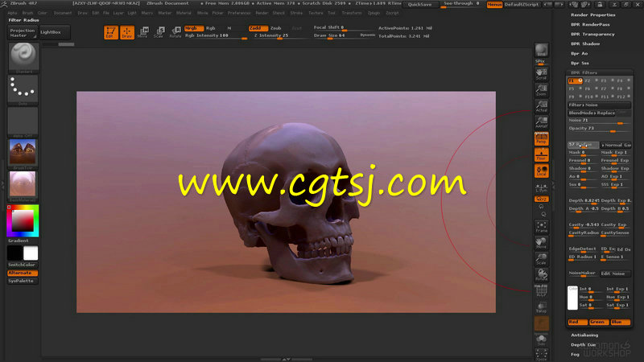Click the Xpose icon at bottom right shelf
644x362 pixels.
541,355
